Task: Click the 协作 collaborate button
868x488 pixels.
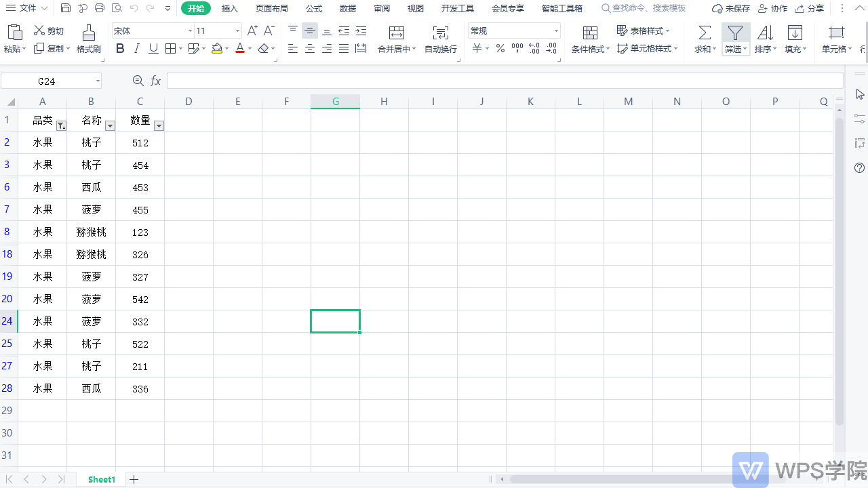Action: click(x=772, y=8)
